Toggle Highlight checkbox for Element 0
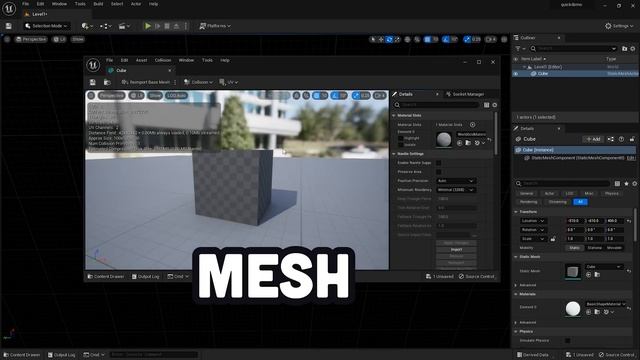The width and height of the screenshot is (640, 360). tap(400, 138)
